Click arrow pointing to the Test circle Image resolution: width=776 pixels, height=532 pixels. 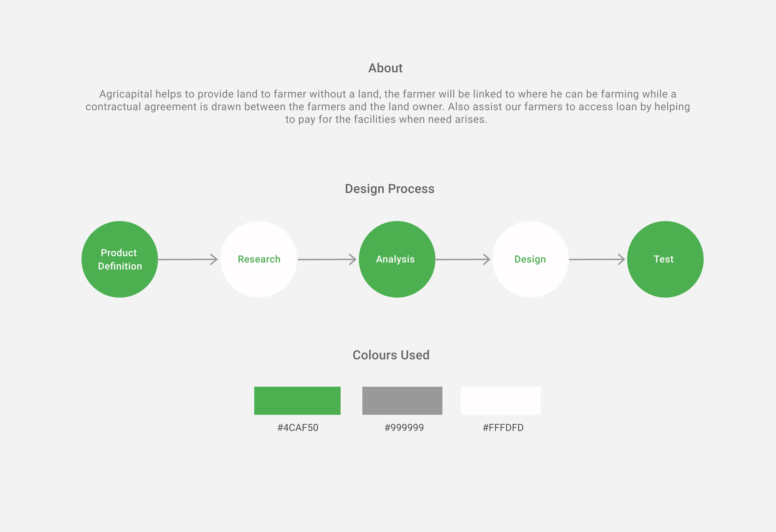pos(597,259)
